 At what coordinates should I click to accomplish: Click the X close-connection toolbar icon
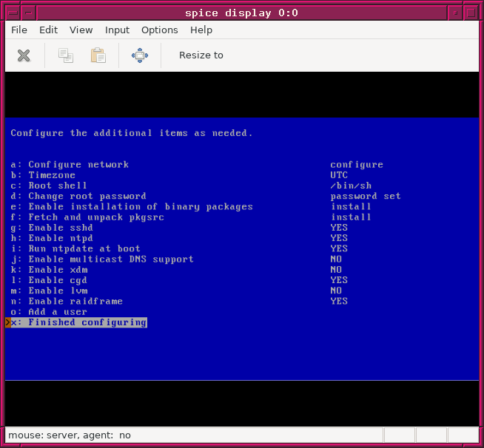point(24,55)
